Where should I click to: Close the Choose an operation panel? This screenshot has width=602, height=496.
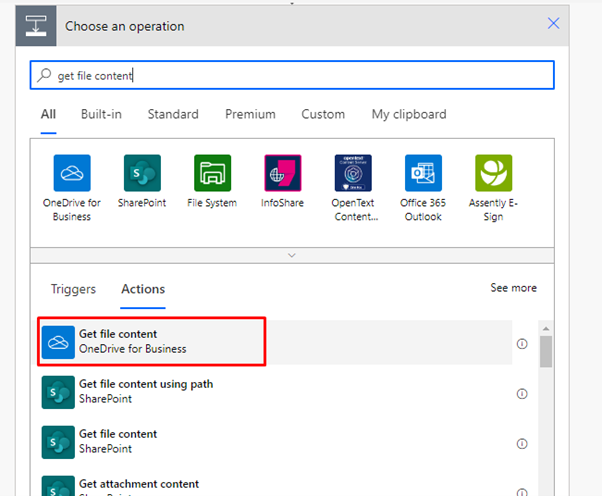(553, 23)
